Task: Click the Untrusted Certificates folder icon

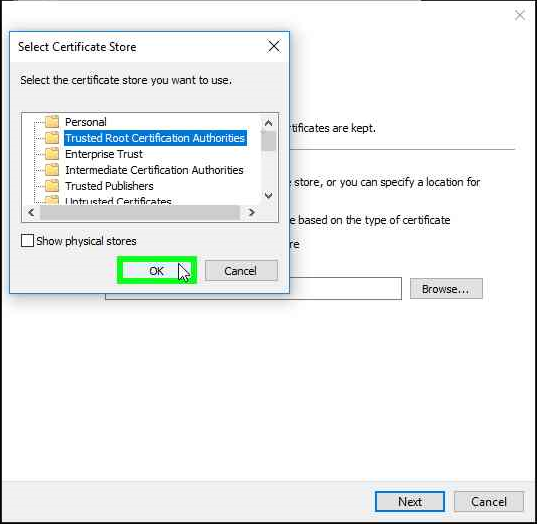Action: click(x=52, y=200)
